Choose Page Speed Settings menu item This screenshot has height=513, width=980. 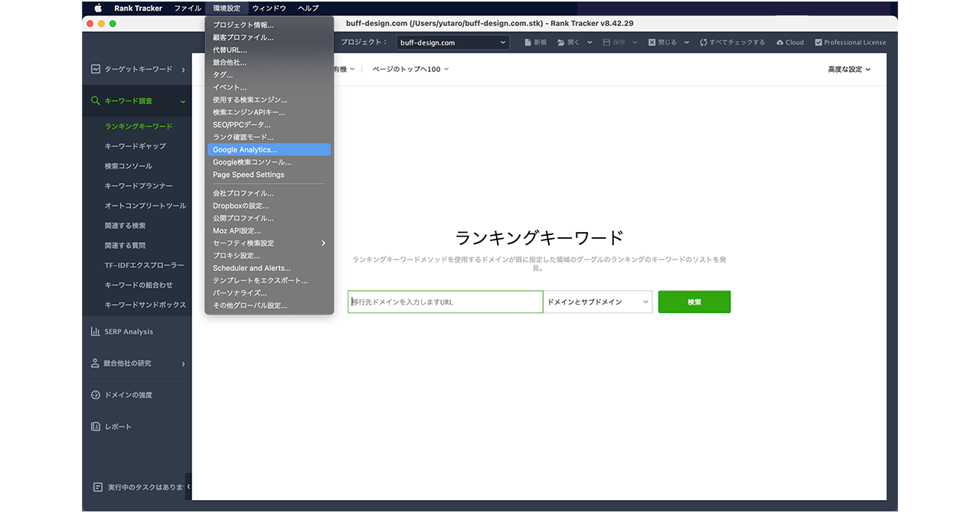point(248,175)
